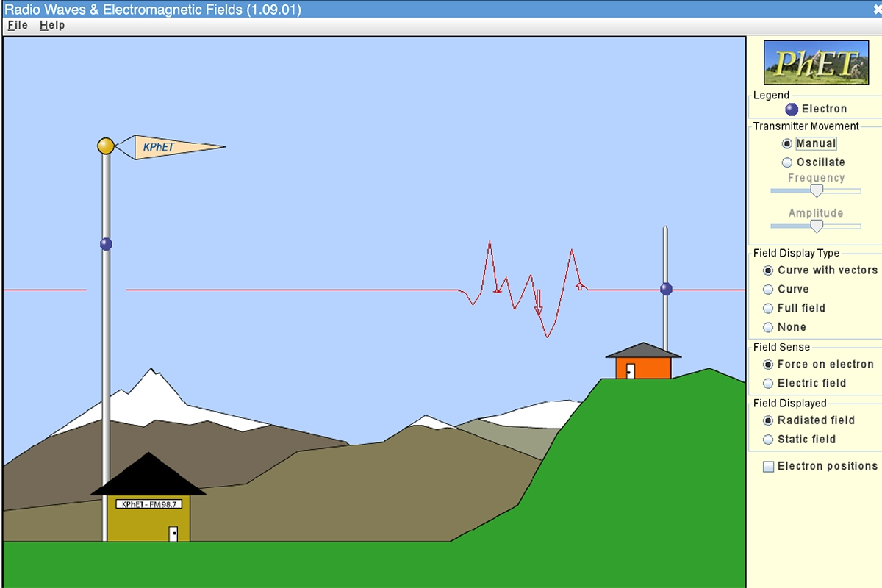882x588 pixels.
Task: Select Oscillate transmitter movement
Action: pos(787,162)
